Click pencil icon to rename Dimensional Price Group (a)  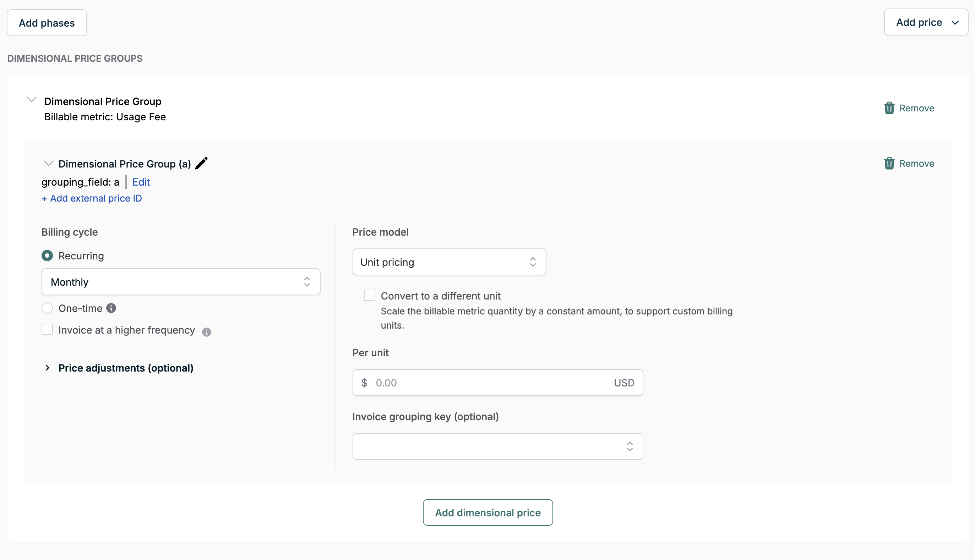(201, 163)
